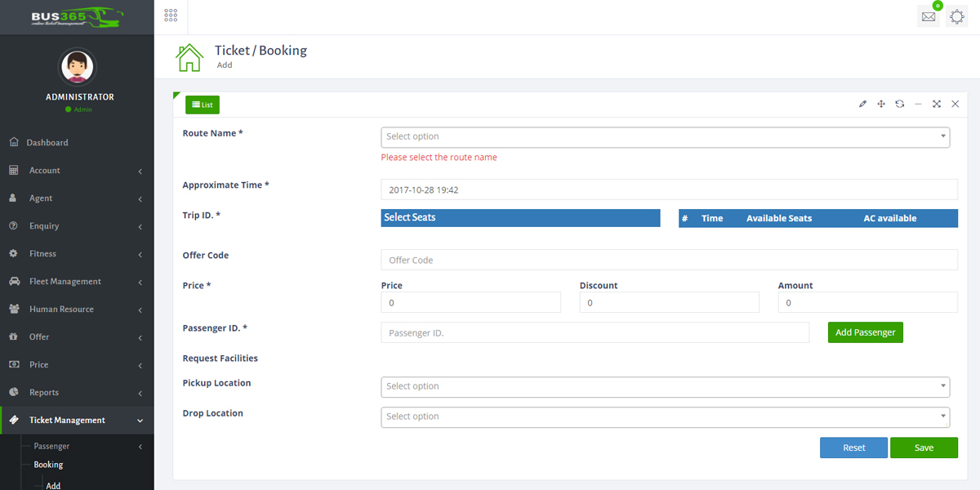Image resolution: width=980 pixels, height=490 pixels.
Task: Click the move arrows icon in panel header
Action: click(x=881, y=105)
